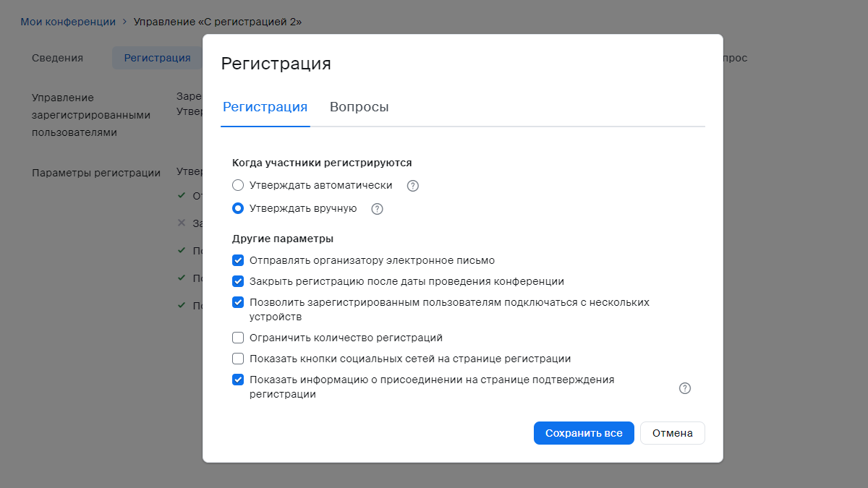Click green checkmark next to third background item
The height and width of the screenshot is (488, 868).
[x=182, y=249]
